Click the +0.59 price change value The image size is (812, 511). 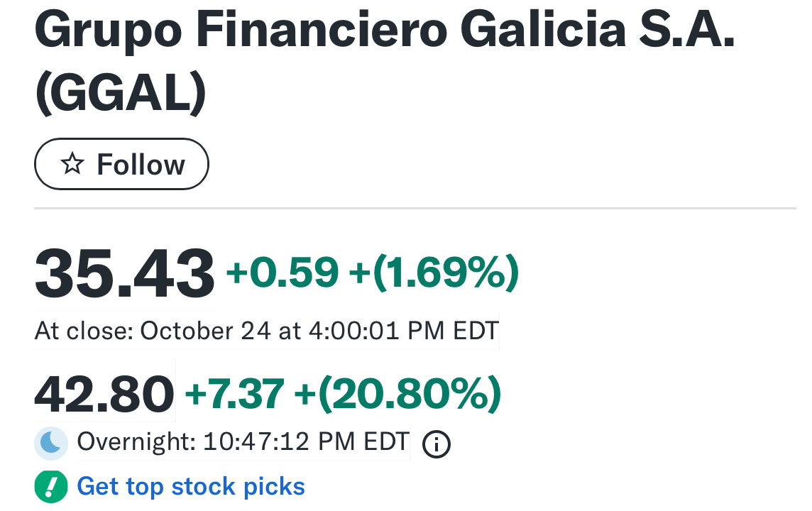pyautogui.click(x=282, y=273)
